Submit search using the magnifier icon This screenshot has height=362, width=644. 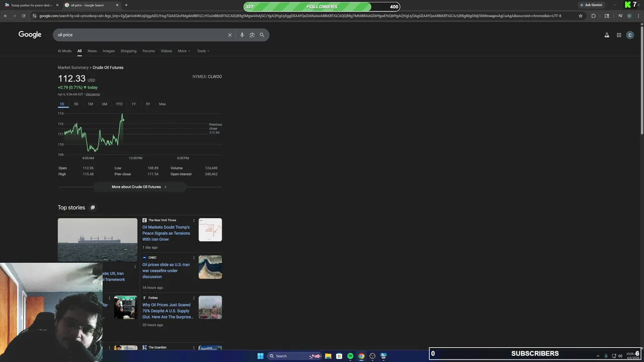coord(262,35)
